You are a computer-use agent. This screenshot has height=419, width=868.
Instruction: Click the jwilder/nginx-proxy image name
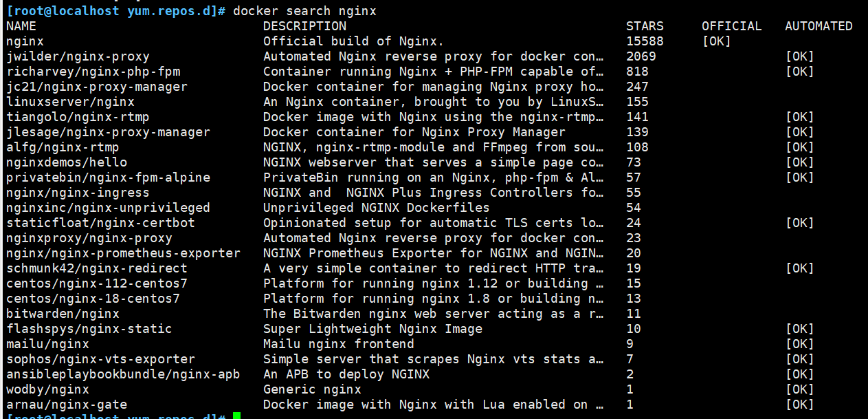(78, 56)
